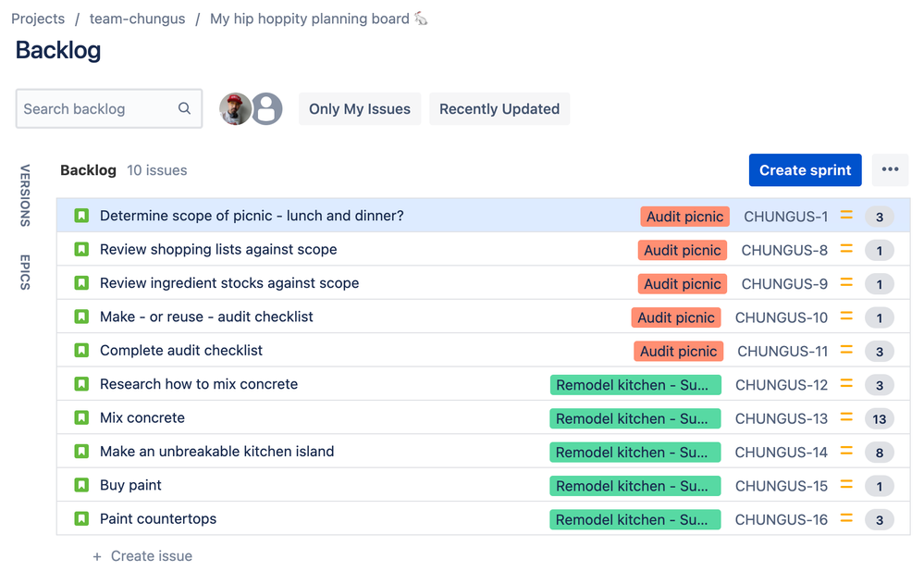Image resolution: width=924 pixels, height=584 pixels.
Task: Expand the EPICS side panel
Action: coord(25,272)
